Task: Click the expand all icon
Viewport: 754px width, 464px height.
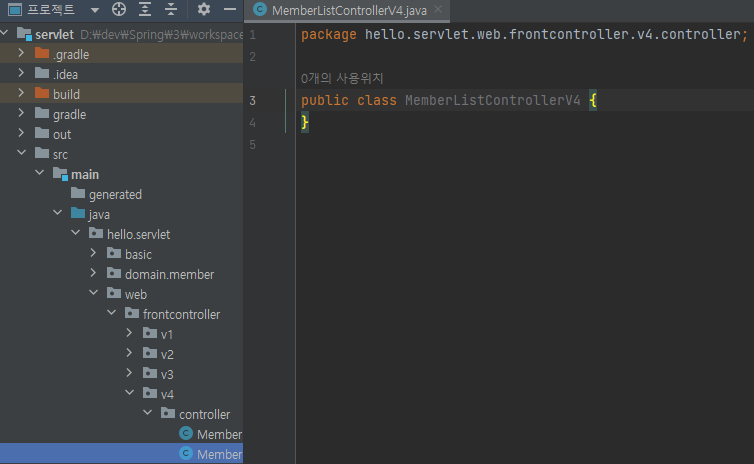Action: [145, 9]
